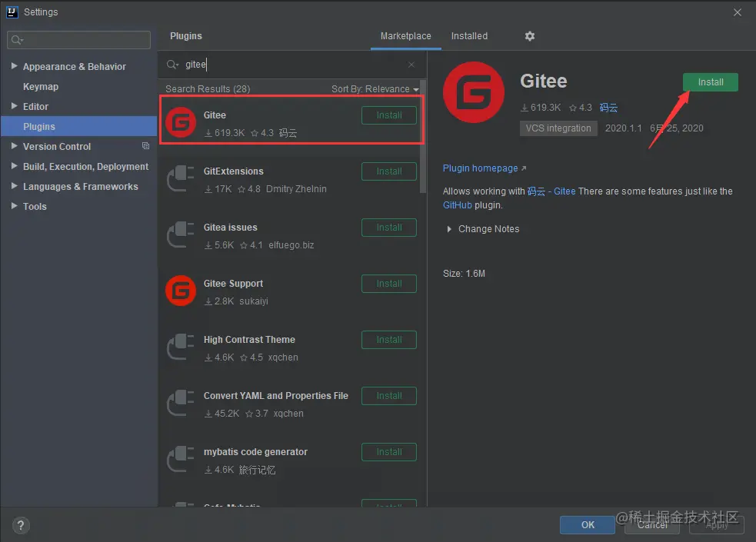Clear the plugin search text with X icon
The width and height of the screenshot is (756, 542).
click(x=411, y=65)
